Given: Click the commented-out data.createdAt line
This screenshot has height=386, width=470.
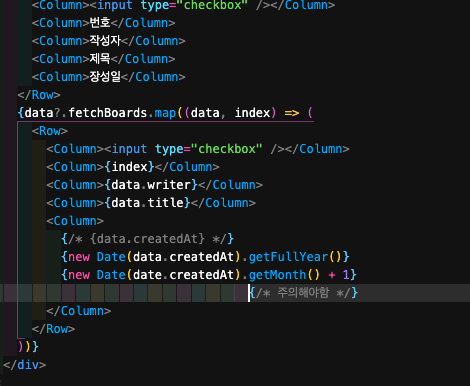Looking at the screenshot, I should coord(148,239).
